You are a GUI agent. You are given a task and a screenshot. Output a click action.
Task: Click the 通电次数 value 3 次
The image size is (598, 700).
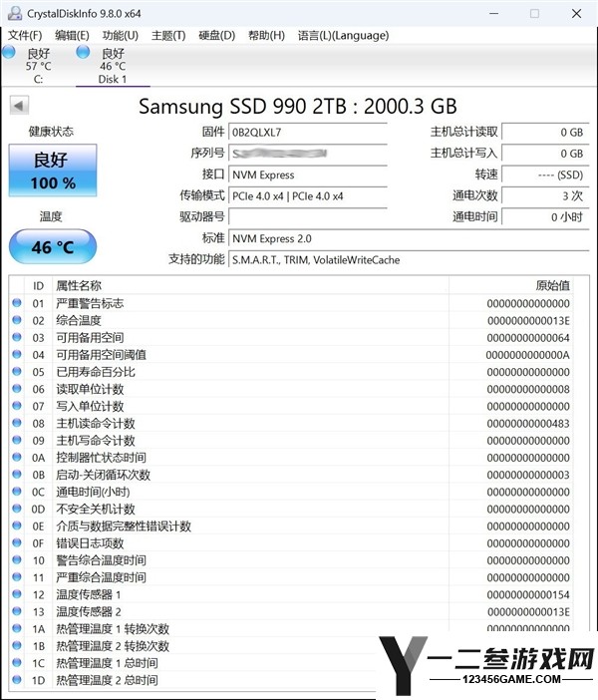click(545, 195)
